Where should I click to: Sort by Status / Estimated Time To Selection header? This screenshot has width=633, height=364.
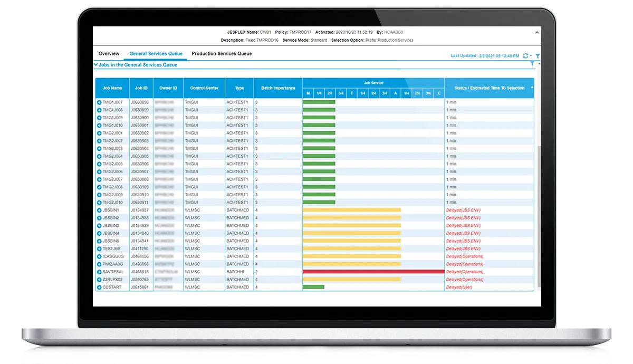pos(490,88)
